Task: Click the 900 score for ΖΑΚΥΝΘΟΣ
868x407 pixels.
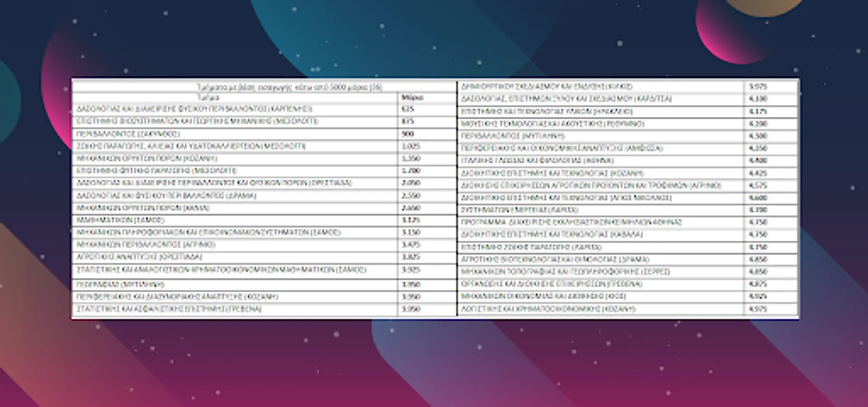Action: 408,134
